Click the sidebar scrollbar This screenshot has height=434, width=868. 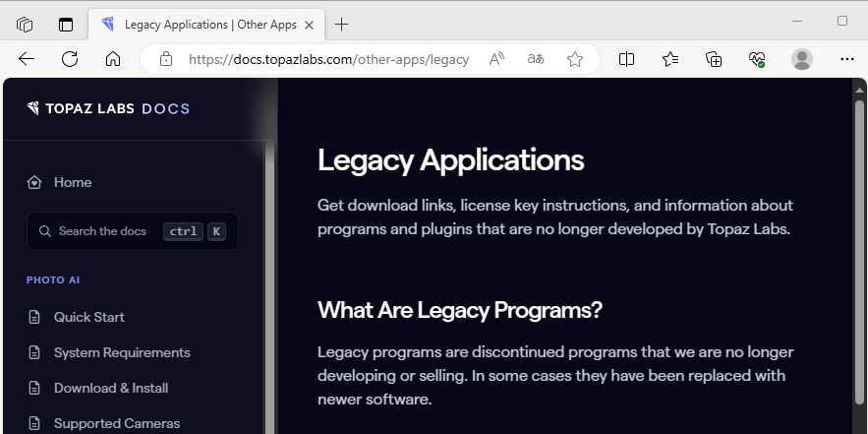[x=269, y=287]
